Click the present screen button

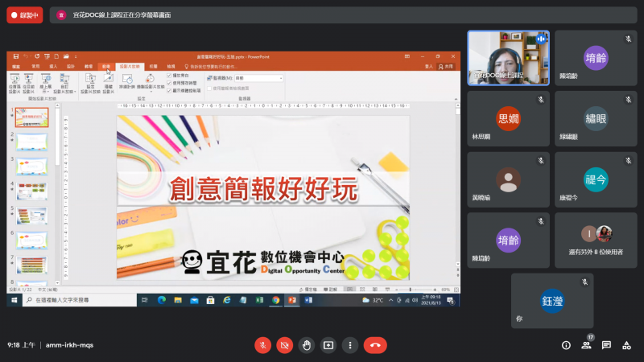(x=328, y=345)
